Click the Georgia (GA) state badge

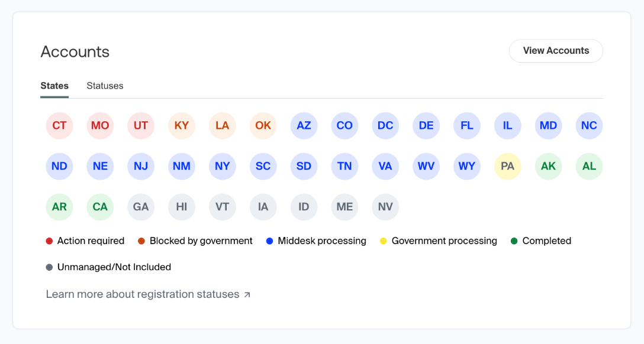[141, 207]
